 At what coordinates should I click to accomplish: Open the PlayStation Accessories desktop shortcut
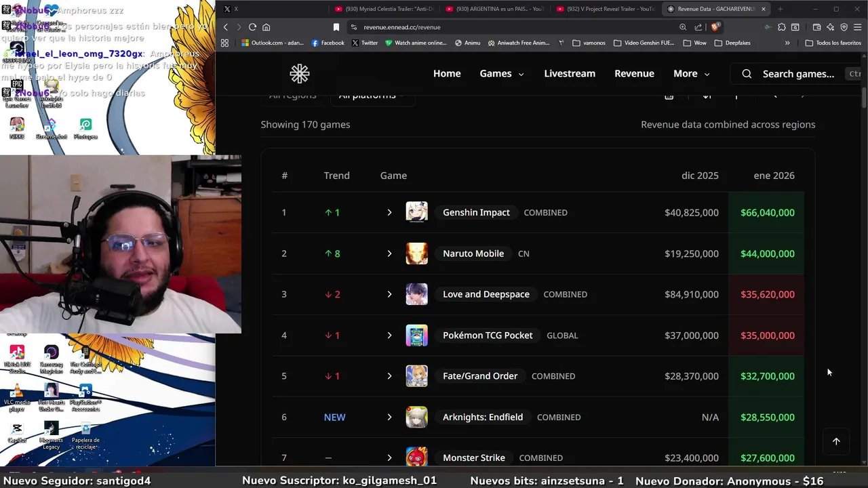85,397
